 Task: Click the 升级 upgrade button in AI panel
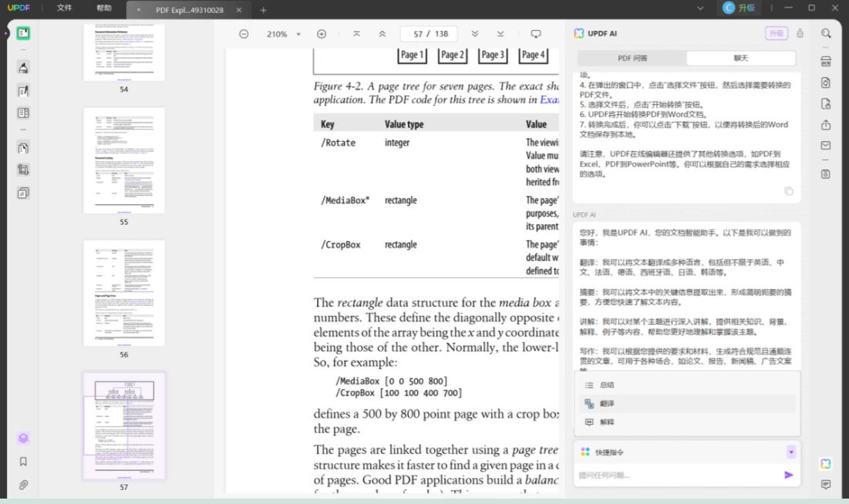pyautogui.click(x=776, y=34)
